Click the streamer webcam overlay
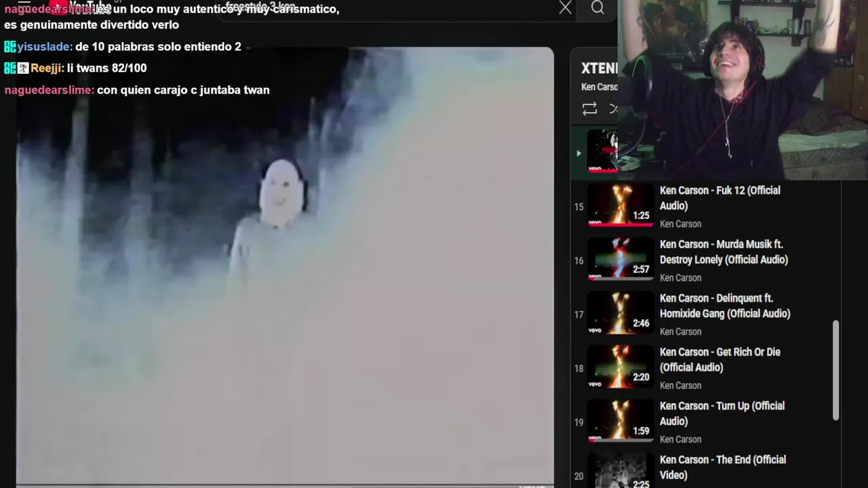 coord(743,89)
